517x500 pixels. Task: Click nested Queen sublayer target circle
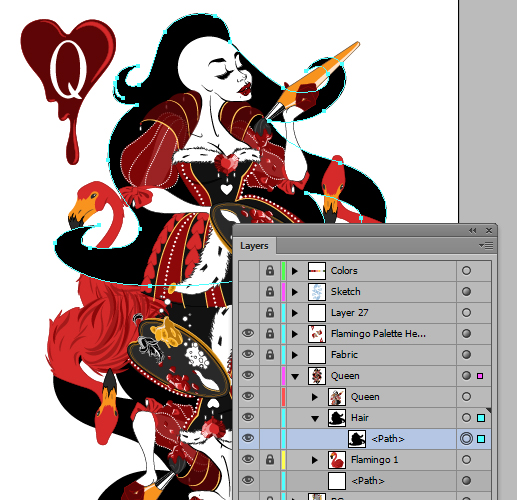click(466, 397)
